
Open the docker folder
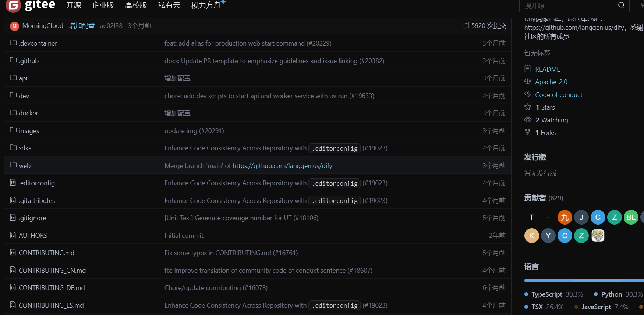(x=28, y=113)
